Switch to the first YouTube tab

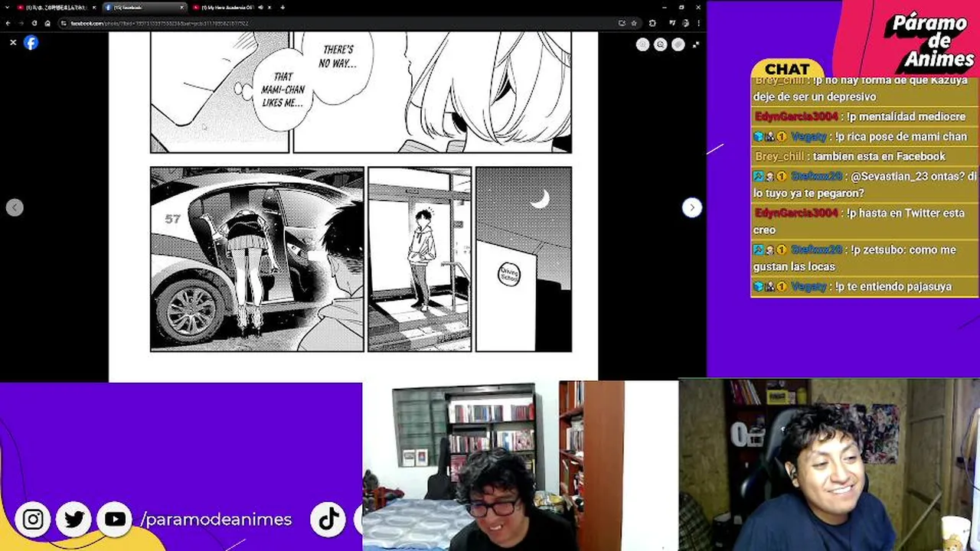click(x=55, y=8)
